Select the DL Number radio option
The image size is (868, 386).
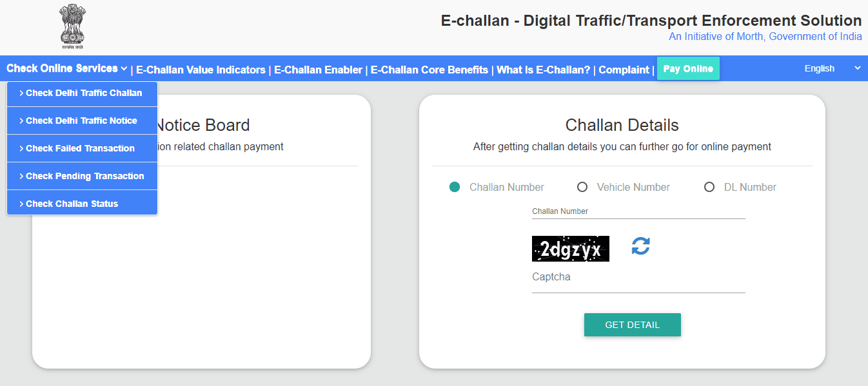click(709, 187)
